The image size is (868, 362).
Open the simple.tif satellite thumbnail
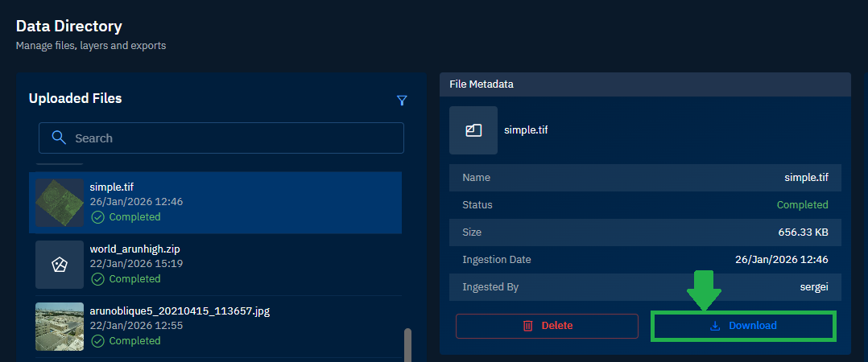click(x=60, y=202)
